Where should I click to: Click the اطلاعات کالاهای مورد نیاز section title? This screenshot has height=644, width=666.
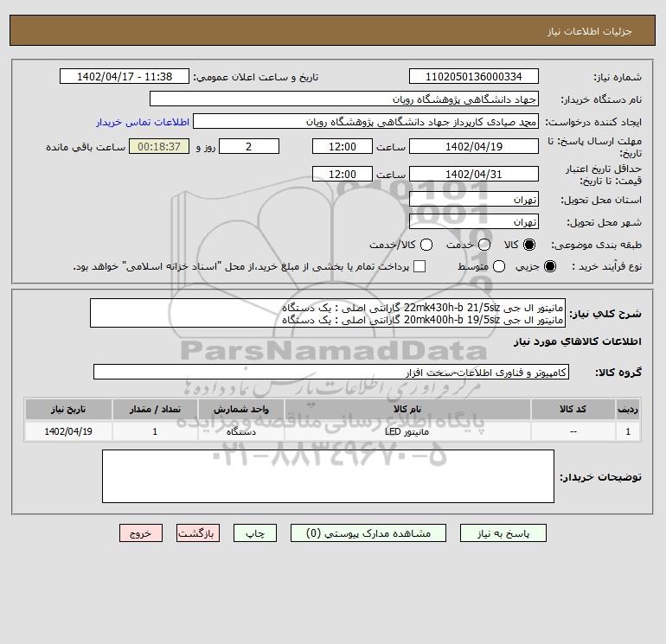pyautogui.click(x=577, y=341)
